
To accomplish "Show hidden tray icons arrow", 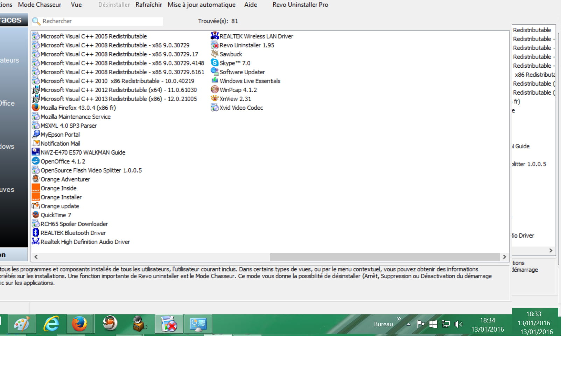I will pos(408,324).
